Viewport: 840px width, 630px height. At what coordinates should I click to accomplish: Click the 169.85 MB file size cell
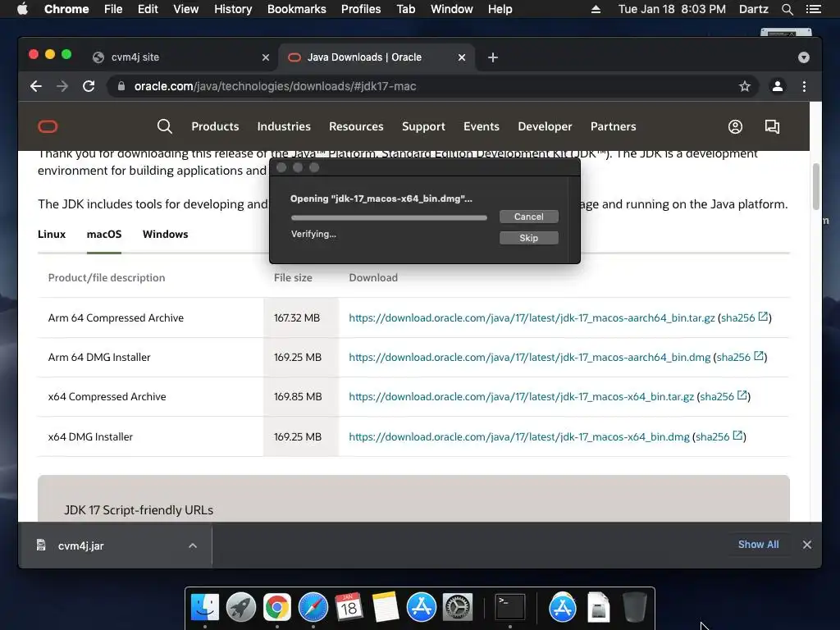(301, 397)
